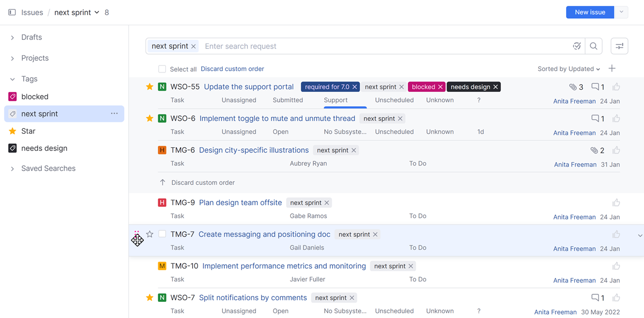Open the search icon in the query bar
The width and height of the screenshot is (644, 318).
(x=594, y=46)
